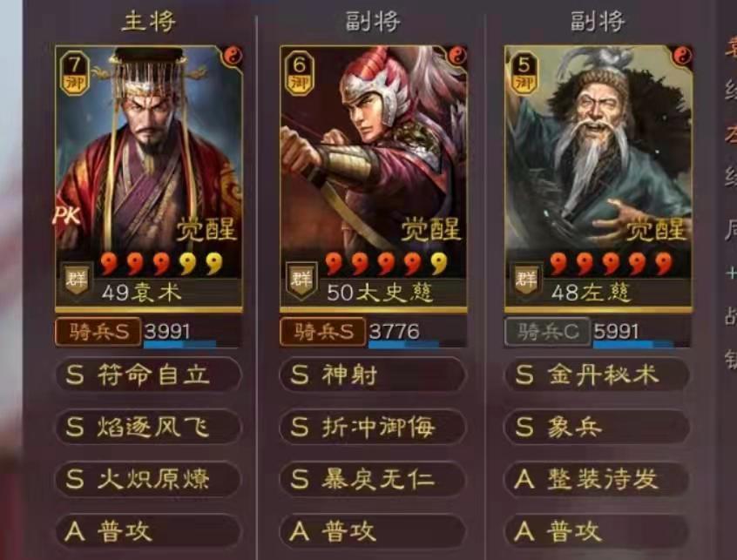Click the yin-yang icon on 袁术 card
This screenshot has height=560, width=737.
click(x=233, y=57)
